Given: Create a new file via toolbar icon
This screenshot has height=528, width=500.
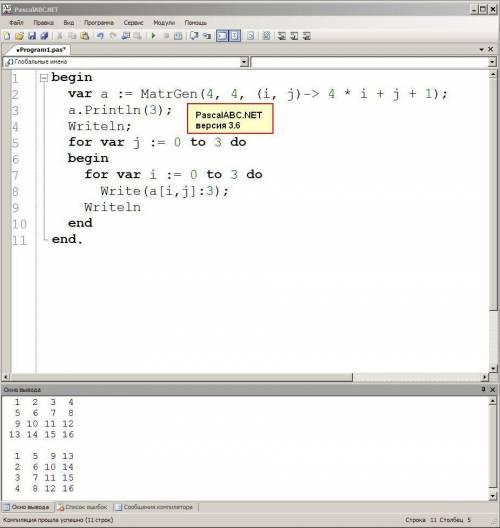Looking at the screenshot, I should pyautogui.click(x=7, y=36).
